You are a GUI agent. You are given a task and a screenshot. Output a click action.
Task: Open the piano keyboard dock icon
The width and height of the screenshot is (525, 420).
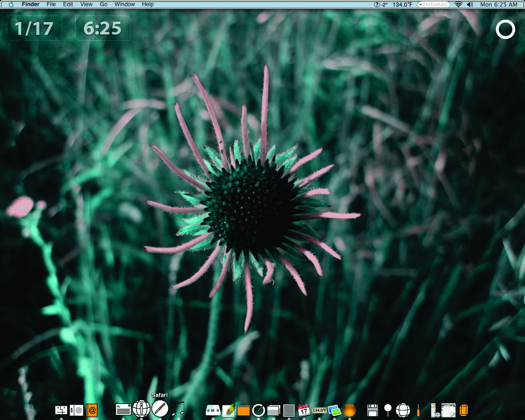tap(213, 410)
